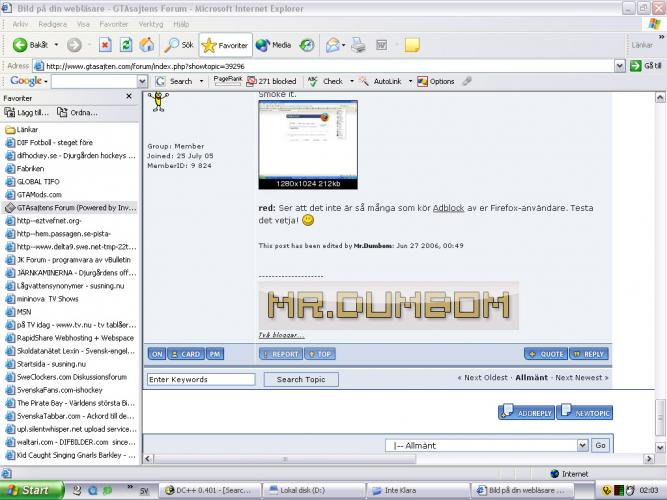This screenshot has width=667, height=500.
Task: Open the Sök search toolbar button
Action: click(180, 45)
